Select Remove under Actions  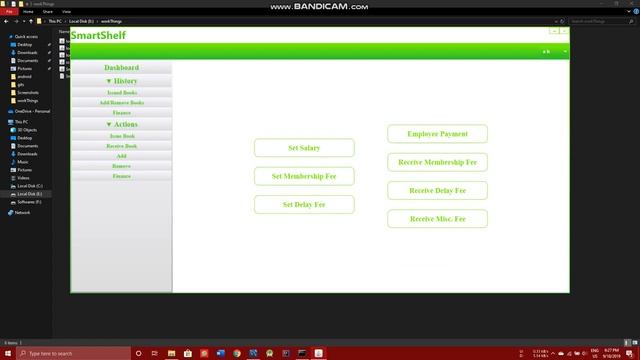click(x=122, y=166)
